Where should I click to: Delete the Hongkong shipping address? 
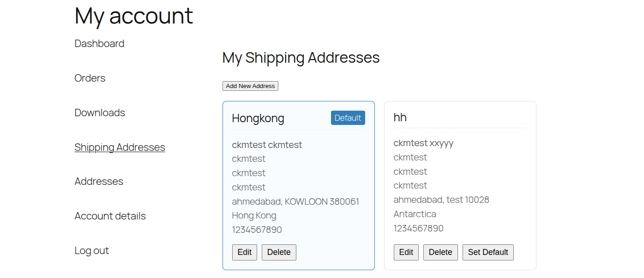pyautogui.click(x=279, y=252)
